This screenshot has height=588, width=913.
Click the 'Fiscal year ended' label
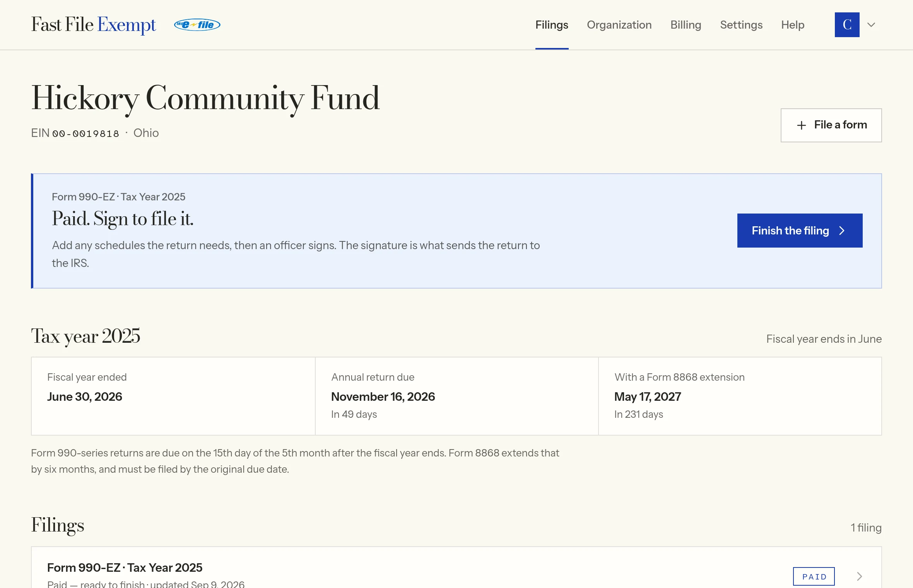coord(87,377)
